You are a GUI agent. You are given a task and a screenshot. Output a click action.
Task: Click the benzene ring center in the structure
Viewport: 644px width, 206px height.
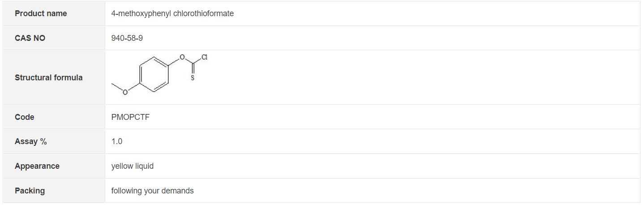pyautogui.click(x=154, y=75)
